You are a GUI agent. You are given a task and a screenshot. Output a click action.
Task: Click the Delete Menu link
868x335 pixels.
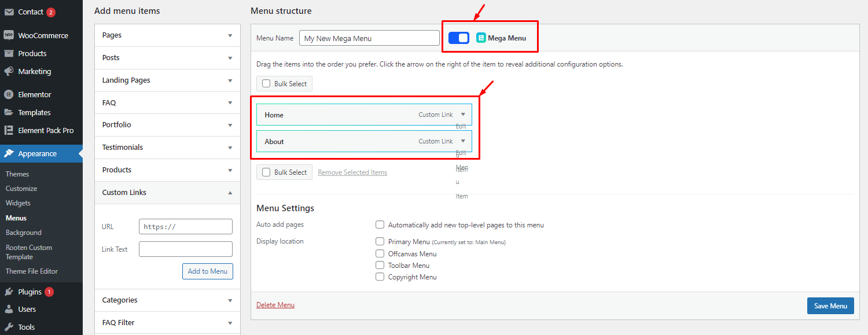[x=275, y=305]
